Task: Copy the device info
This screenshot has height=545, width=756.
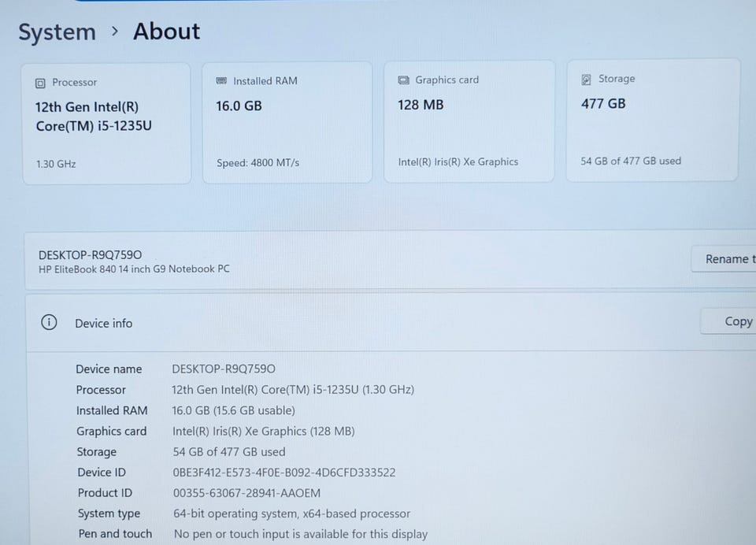Action: click(728, 321)
